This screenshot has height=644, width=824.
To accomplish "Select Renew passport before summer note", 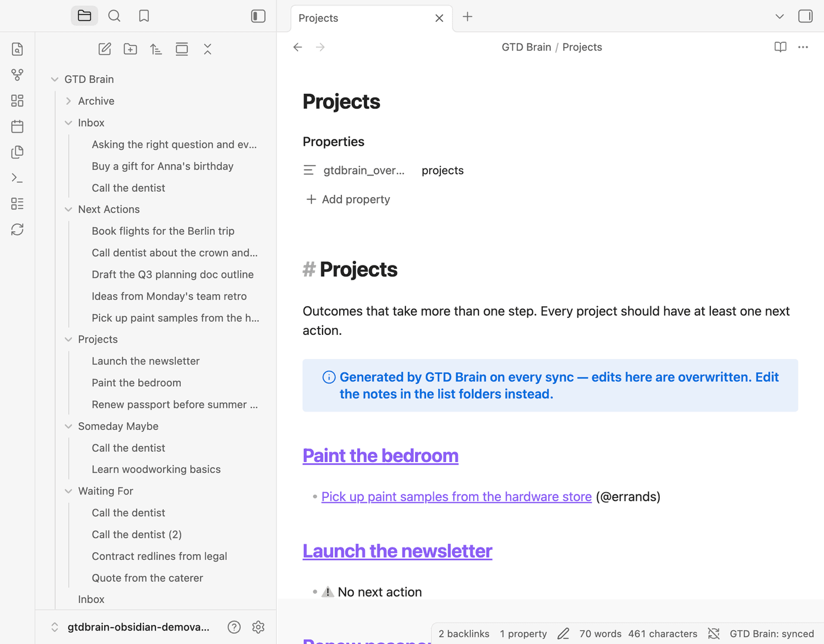I will (x=175, y=405).
